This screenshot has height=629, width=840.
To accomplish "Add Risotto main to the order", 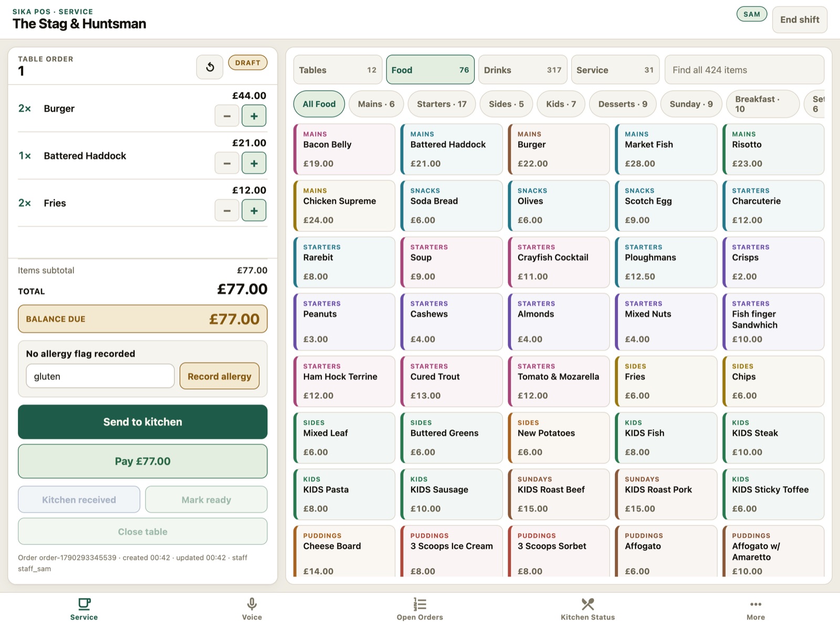I will pos(773,149).
